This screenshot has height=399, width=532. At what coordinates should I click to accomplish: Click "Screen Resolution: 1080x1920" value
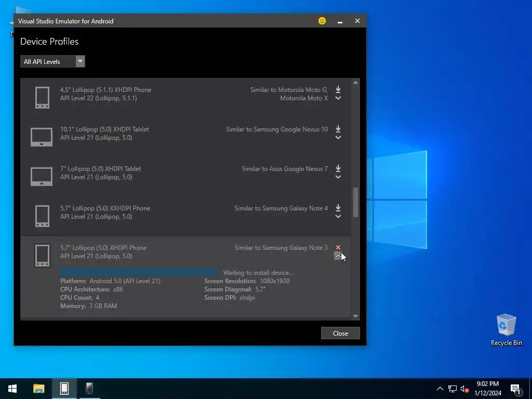pos(247,281)
